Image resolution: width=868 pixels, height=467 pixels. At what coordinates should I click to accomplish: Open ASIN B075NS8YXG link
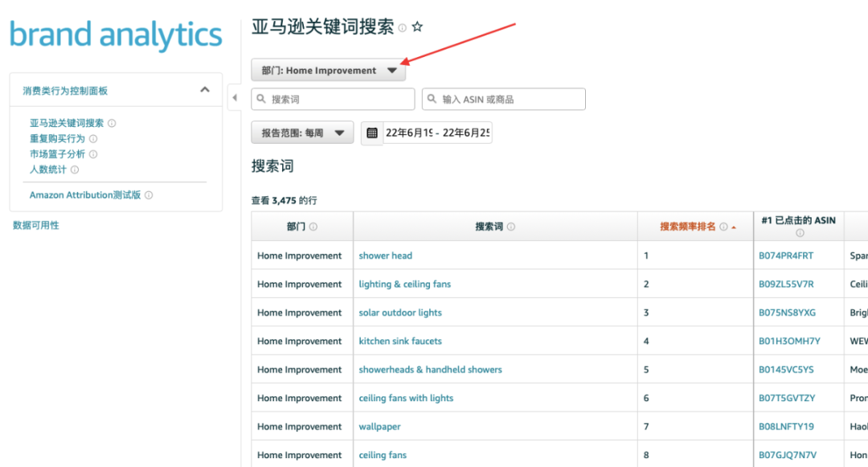coord(787,313)
